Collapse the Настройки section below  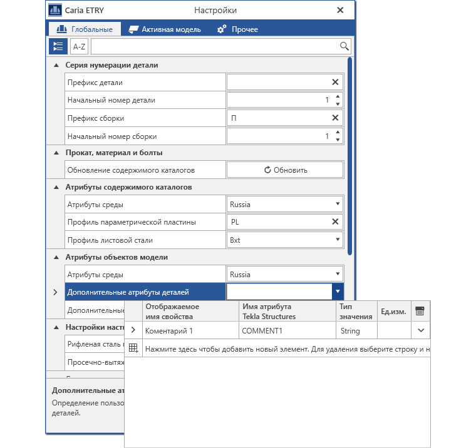(x=56, y=328)
